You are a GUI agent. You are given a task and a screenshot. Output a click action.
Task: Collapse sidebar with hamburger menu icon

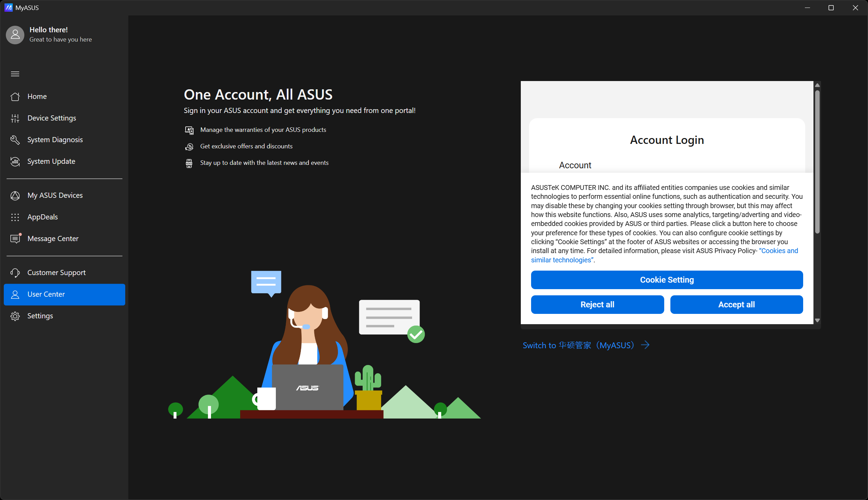(x=15, y=74)
